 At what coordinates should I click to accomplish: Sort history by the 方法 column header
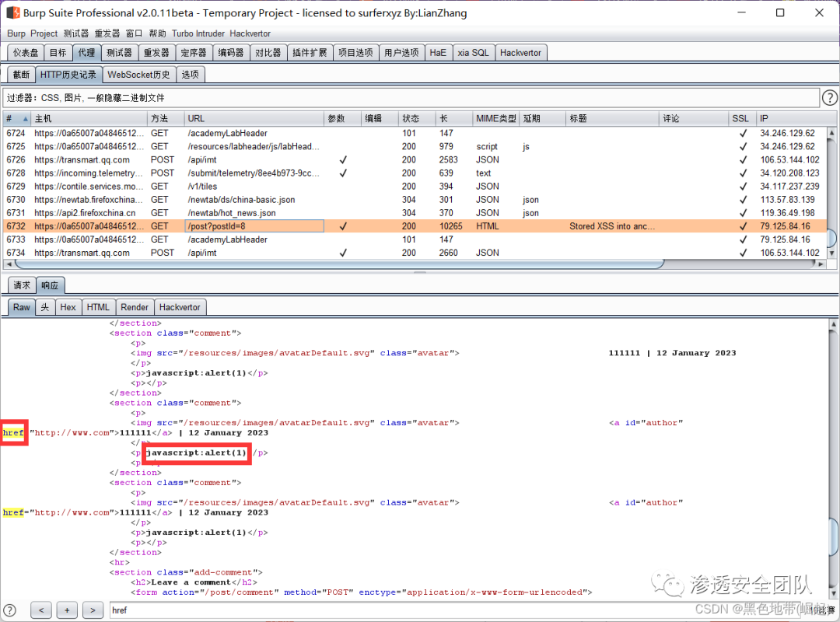pyautogui.click(x=165, y=119)
